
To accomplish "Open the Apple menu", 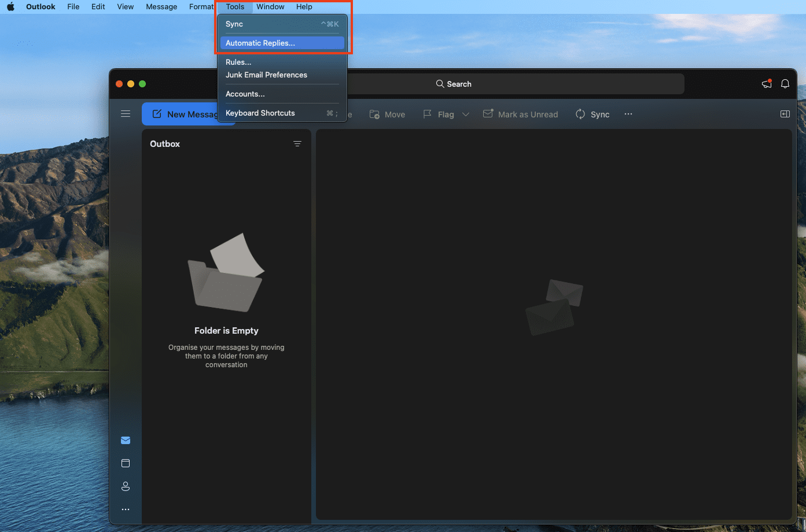I will pyautogui.click(x=10, y=7).
